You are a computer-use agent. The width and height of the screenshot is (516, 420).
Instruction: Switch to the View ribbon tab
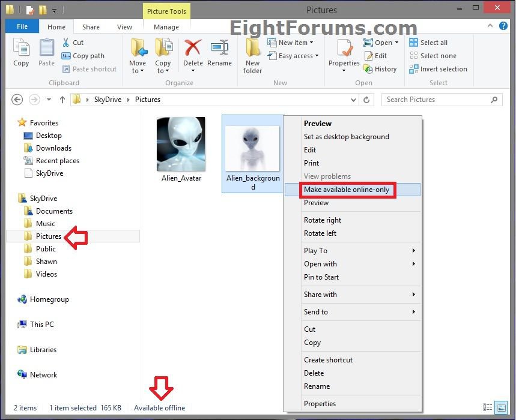124,27
